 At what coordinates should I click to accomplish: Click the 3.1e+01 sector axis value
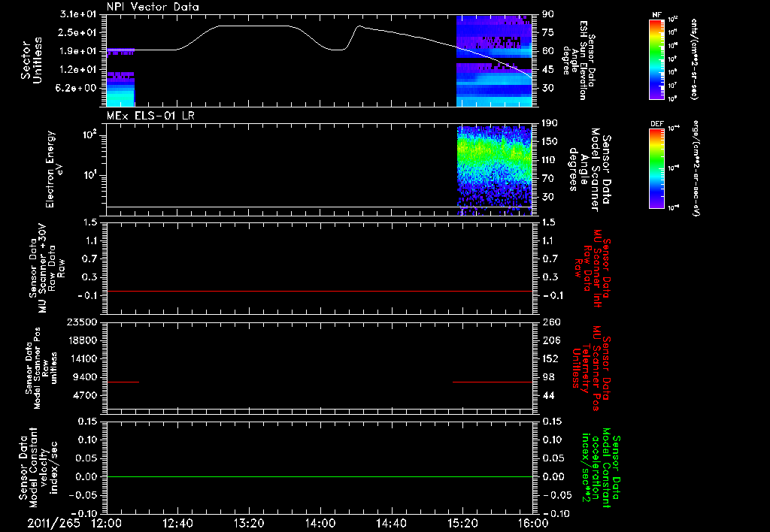pos(78,14)
